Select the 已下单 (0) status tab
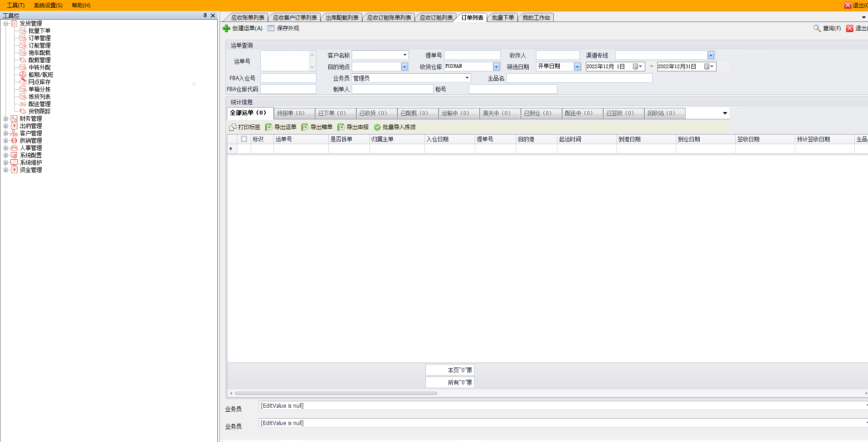The height and width of the screenshot is (442, 868). (332, 113)
